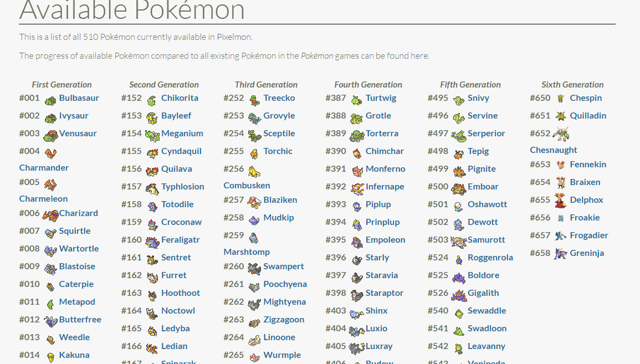Open the Serperior page link
The width and height of the screenshot is (640, 364).
pyautogui.click(x=486, y=134)
